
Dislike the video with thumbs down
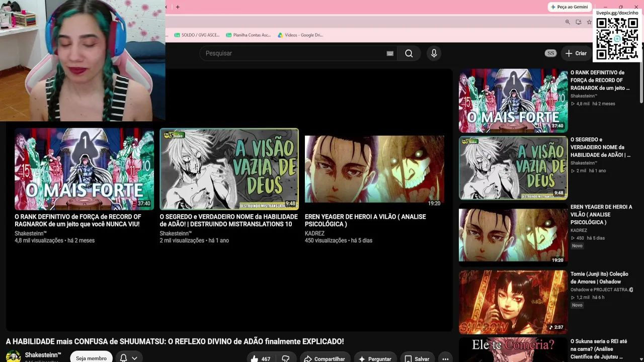(x=286, y=358)
